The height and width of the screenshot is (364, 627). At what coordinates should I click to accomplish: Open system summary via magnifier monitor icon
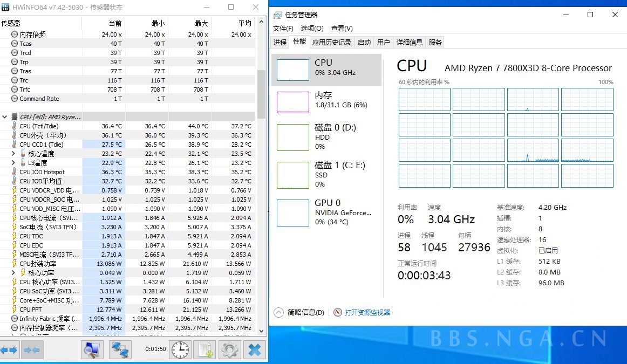(92, 349)
